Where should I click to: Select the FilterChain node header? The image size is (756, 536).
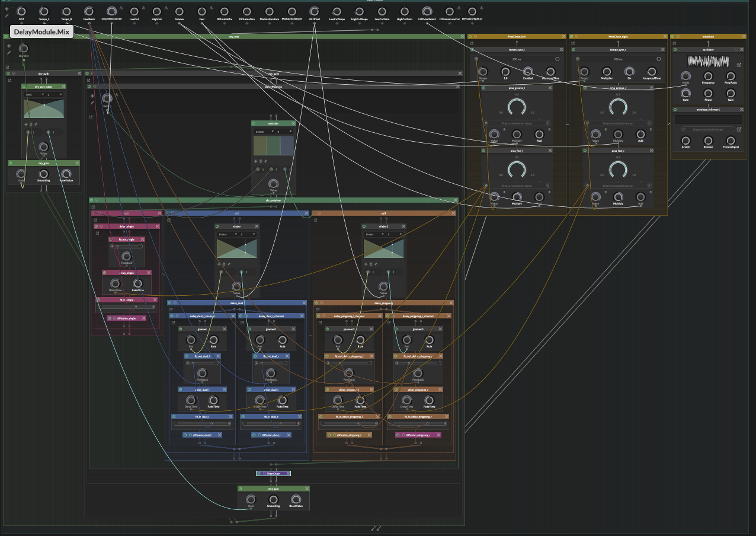[273, 473]
